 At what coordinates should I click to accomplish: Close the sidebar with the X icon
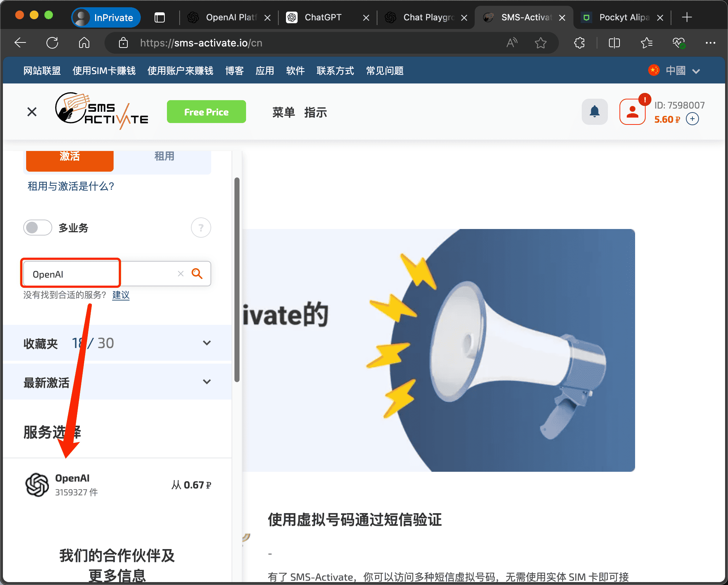point(32,112)
